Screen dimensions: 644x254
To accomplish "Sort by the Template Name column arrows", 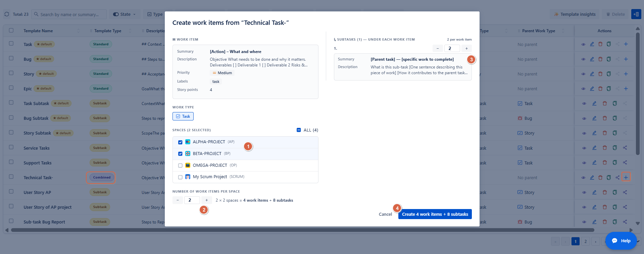I will point(79,31).
